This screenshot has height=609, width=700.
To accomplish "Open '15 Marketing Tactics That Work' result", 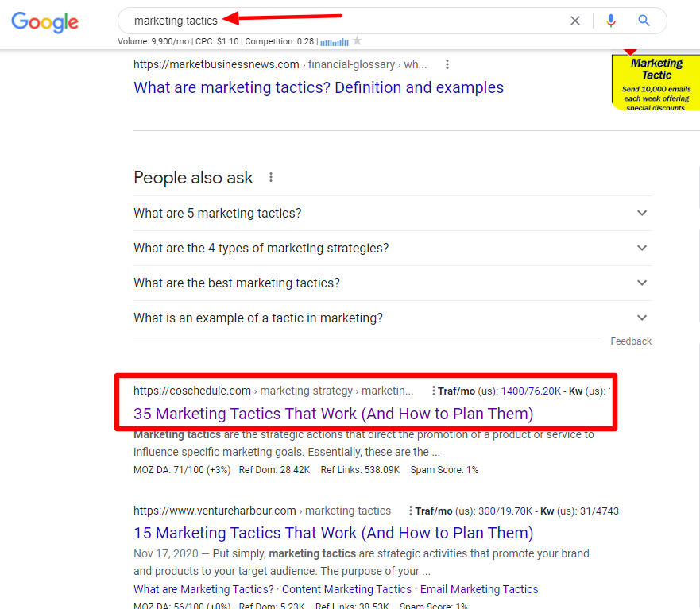I will 334,533.
